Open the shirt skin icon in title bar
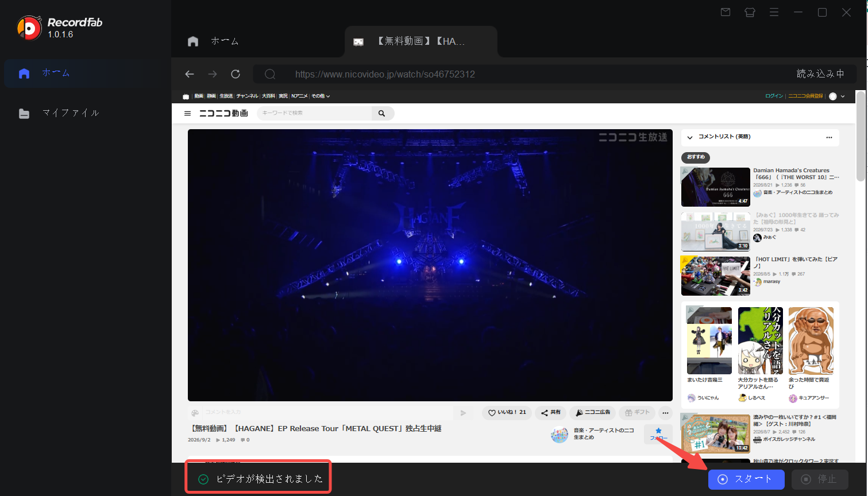The image size is (868, 496). [x=750, y=12]
